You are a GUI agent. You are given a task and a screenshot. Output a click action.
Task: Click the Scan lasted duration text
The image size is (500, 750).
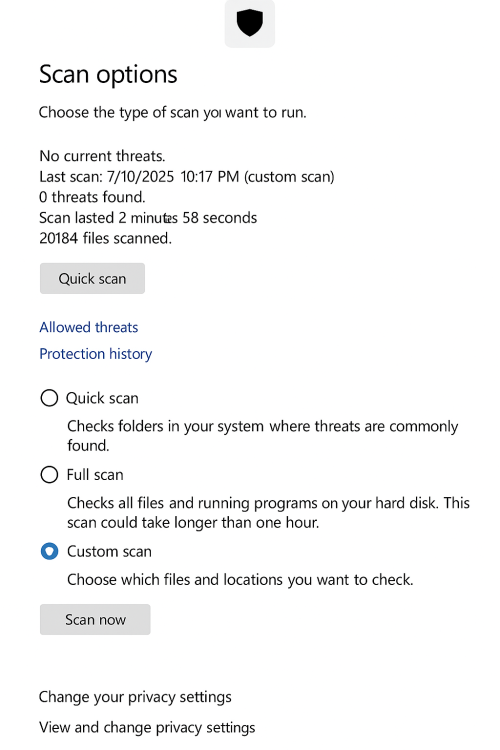(148, 218)
